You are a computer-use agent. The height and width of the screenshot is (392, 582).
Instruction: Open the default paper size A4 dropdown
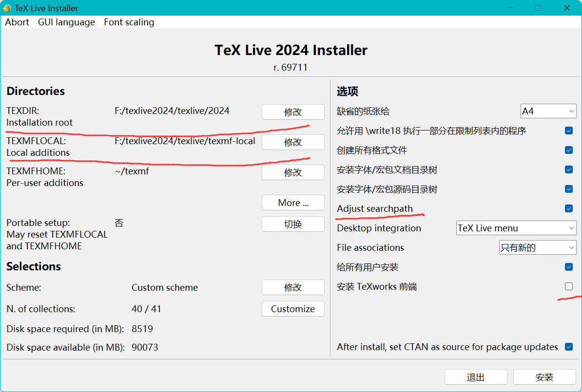tap(548, 111)
